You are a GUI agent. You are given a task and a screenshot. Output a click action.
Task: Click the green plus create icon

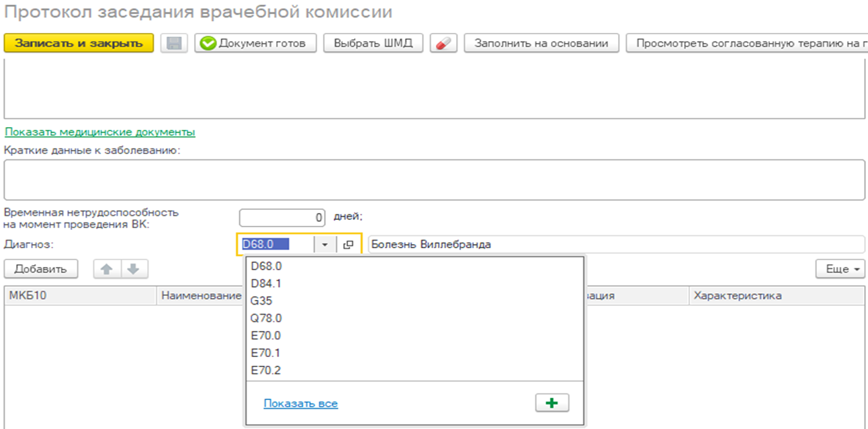click(552, 403)
